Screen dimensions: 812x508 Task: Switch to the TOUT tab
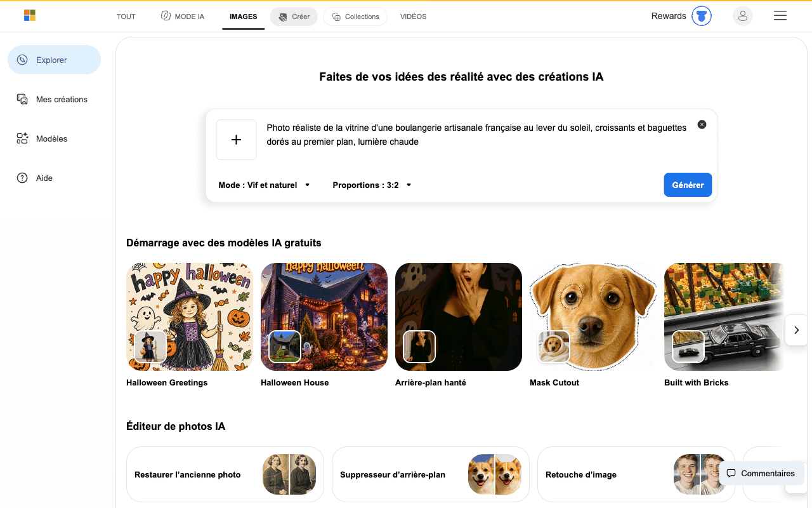(126, 17)
